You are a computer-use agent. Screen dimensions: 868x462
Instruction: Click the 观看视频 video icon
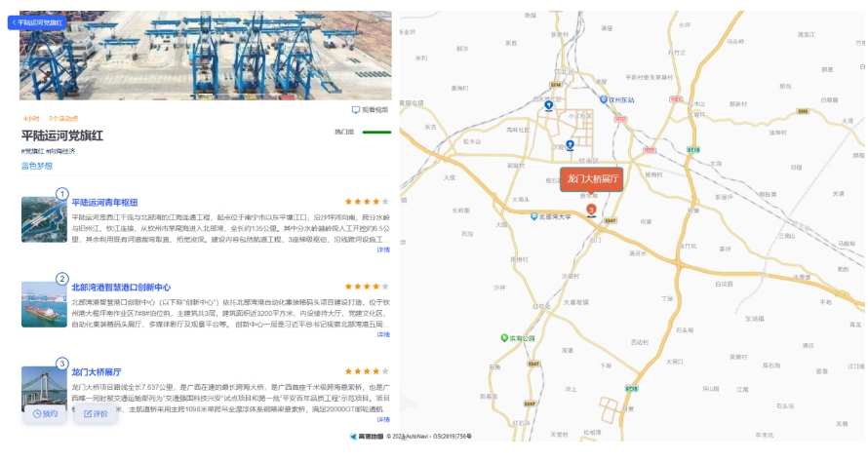point(355,110)
